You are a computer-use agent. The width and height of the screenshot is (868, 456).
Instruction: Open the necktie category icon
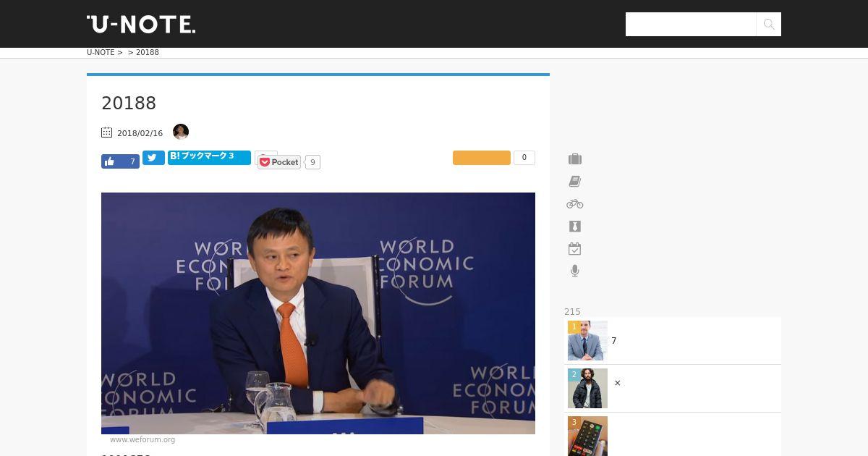(x=575, y=227)
